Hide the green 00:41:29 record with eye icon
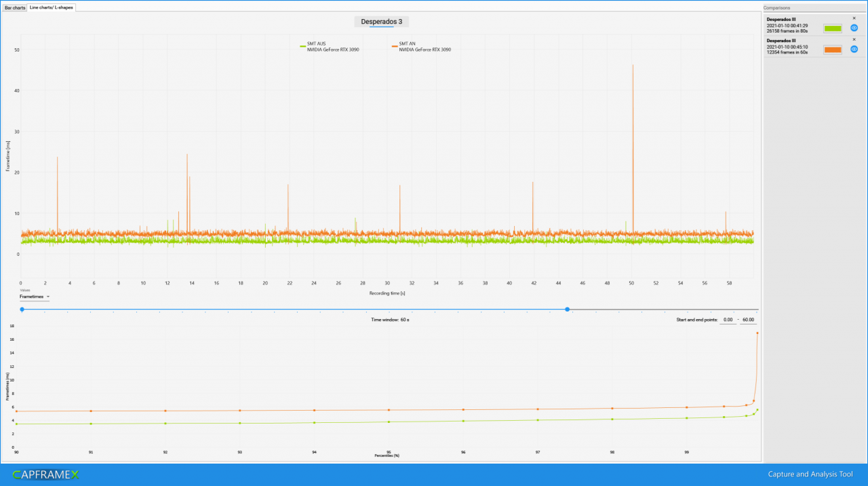Screen dimensions: 868x486 [854, 29]
